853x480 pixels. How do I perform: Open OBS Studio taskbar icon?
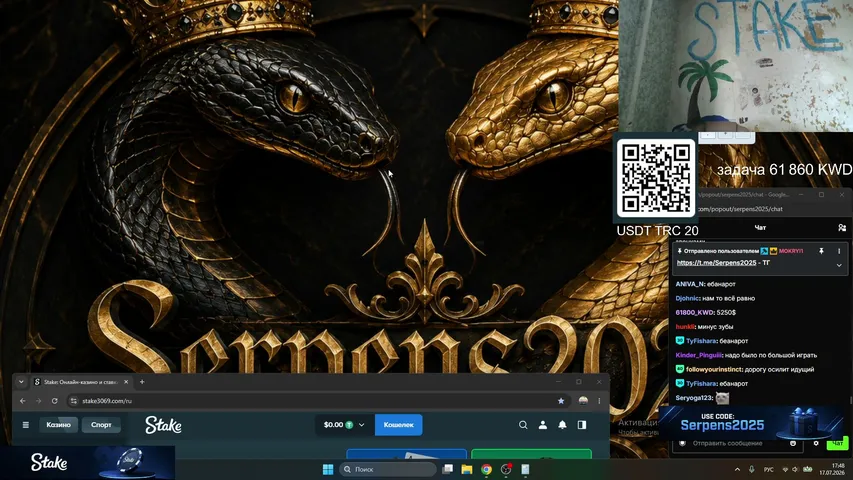506,469
